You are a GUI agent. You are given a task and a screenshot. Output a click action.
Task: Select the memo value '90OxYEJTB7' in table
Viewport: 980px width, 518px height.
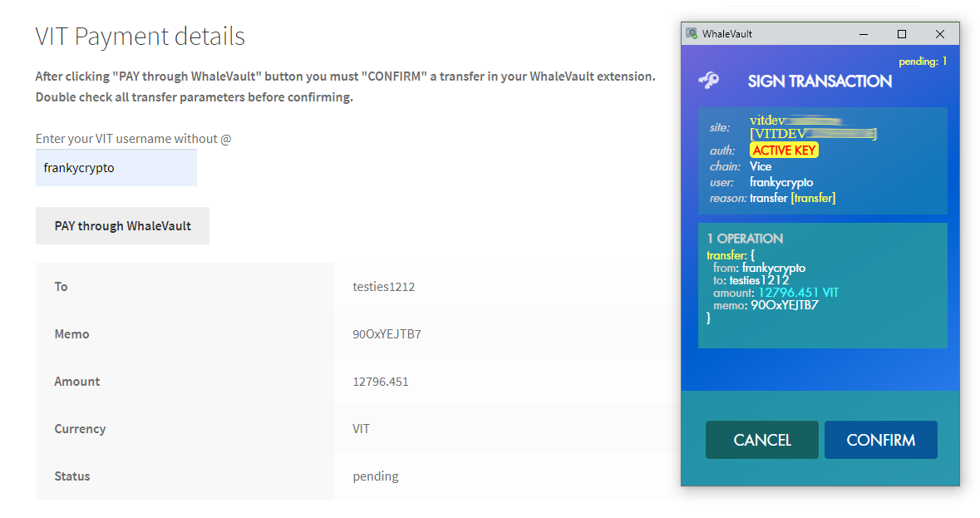tap(387, 334)
